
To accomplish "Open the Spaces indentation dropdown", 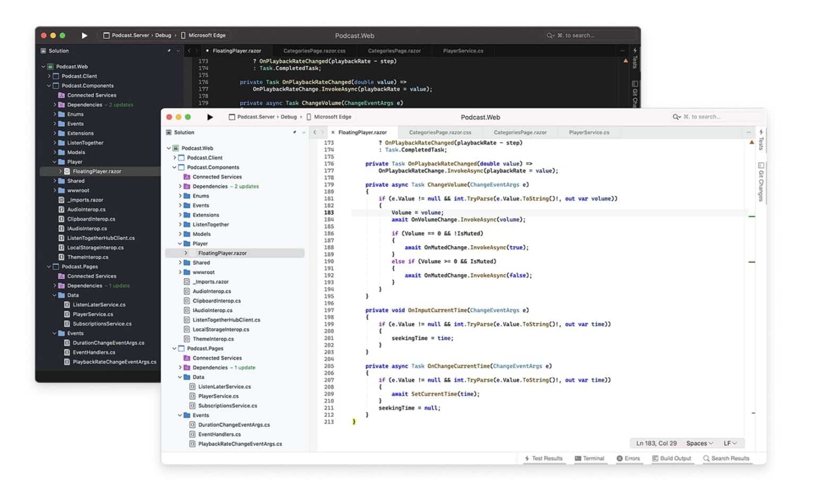I will (x=699, y=444).
